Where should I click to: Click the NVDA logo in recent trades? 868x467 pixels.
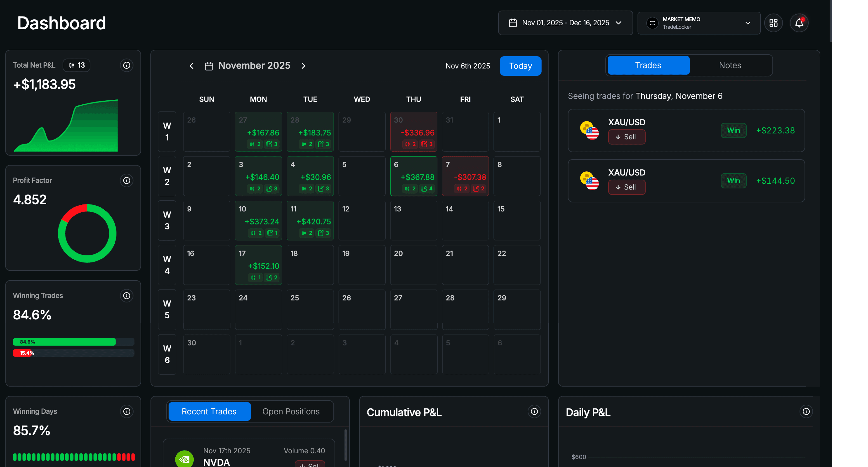184,459
